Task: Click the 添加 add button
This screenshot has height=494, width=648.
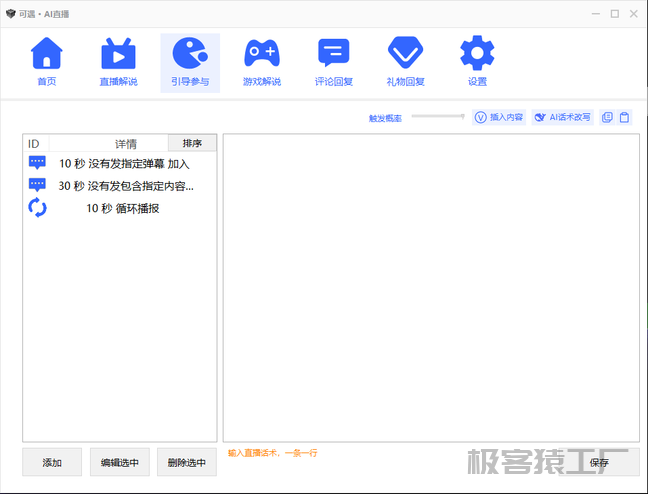Action: pyautogui.click(x=52, y=462)
